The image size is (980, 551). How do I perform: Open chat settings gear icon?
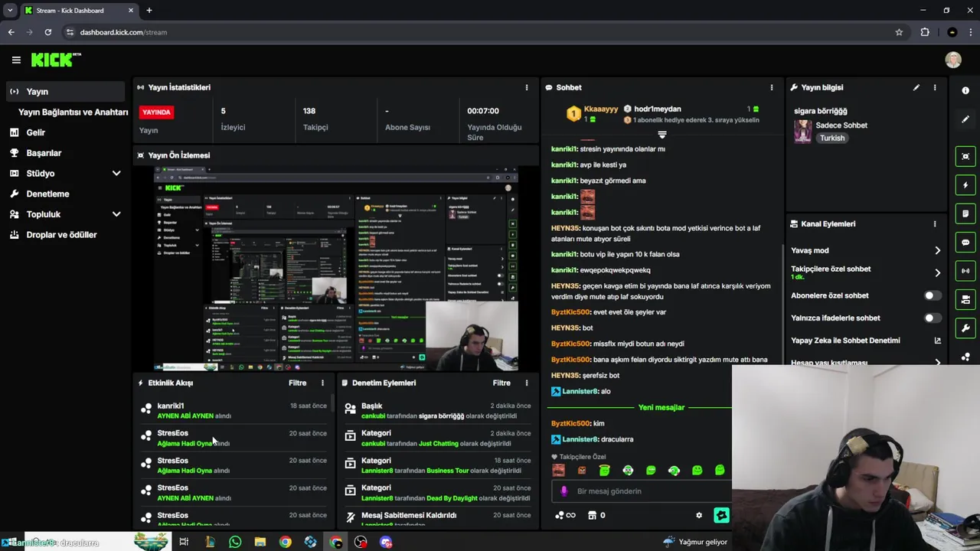point(699,515)
